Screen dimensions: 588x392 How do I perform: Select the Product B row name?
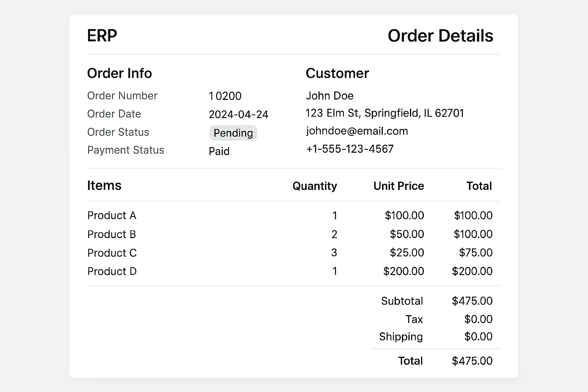(x=111, y=234)
